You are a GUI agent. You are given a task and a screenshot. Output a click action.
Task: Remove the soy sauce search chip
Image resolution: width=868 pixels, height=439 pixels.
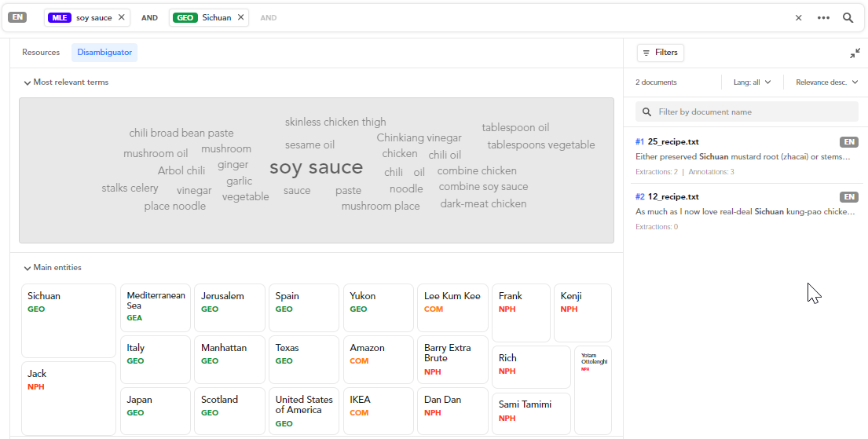(x=121, y=17)
